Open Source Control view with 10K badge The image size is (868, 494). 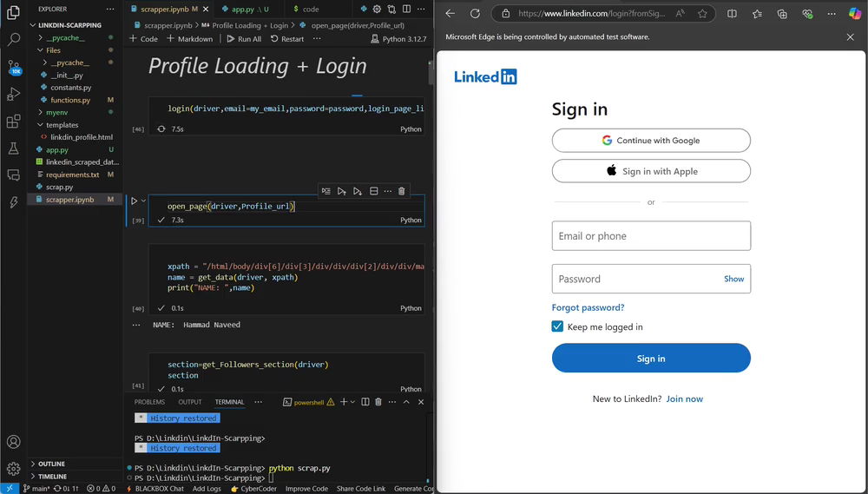(13, 67)
